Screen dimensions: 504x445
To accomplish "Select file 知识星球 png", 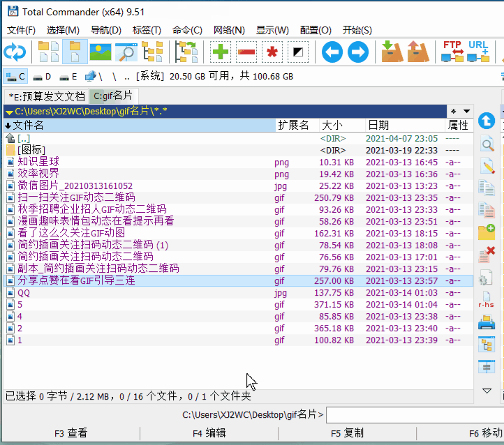I will 238,162.
